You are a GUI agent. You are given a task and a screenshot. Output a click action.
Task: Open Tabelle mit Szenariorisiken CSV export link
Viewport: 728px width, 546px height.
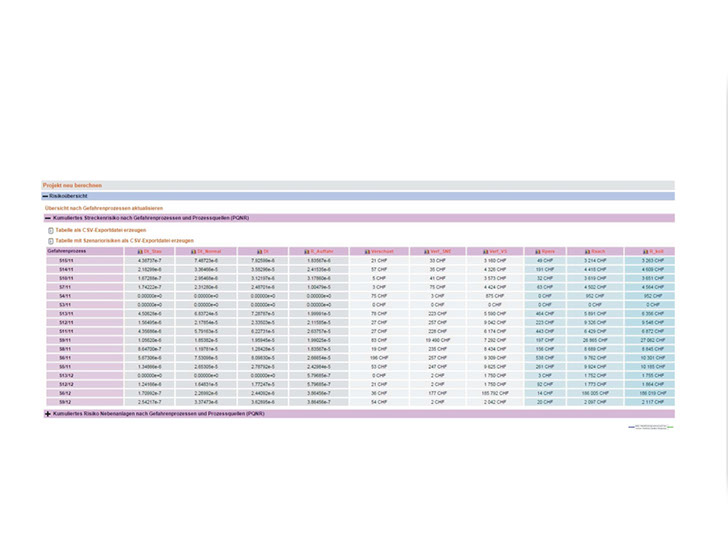click(x=125, y=241)
